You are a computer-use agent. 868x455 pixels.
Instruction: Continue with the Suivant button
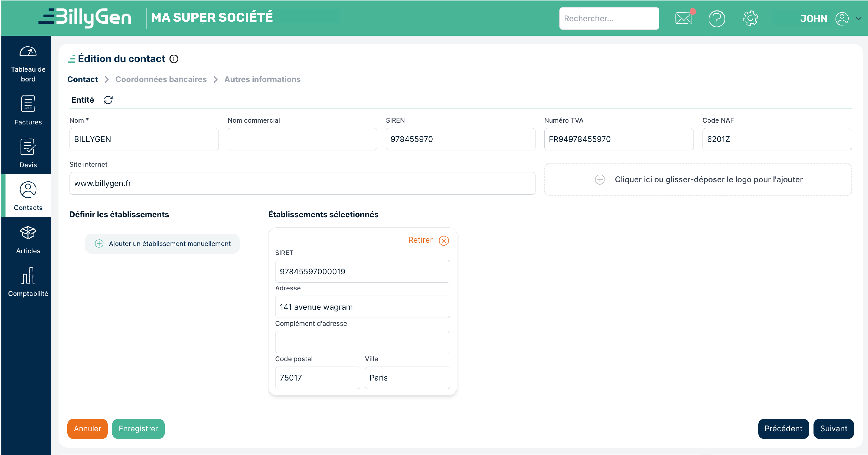[x=834, y=429]
